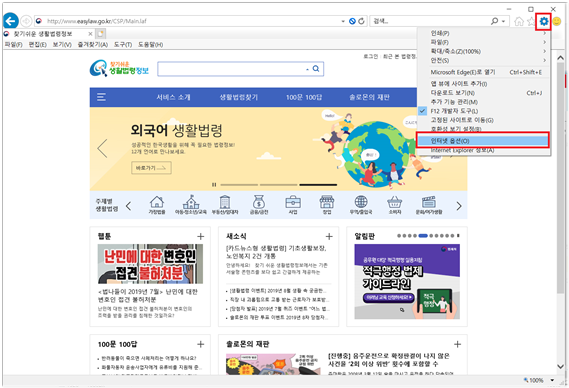This screenshot has width=569, height=388.
Task: Open the 보기(V) menu
Action: click(x=62, y=45)
